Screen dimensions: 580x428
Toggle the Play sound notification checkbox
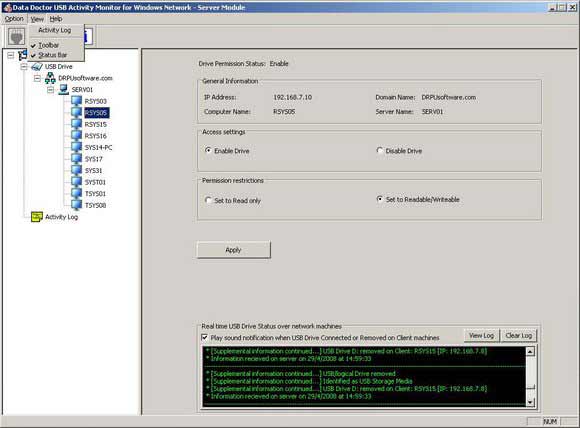205,337
